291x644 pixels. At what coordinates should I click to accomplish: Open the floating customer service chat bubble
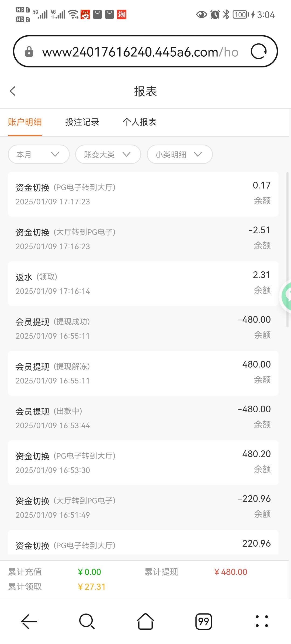click(287, 296)
